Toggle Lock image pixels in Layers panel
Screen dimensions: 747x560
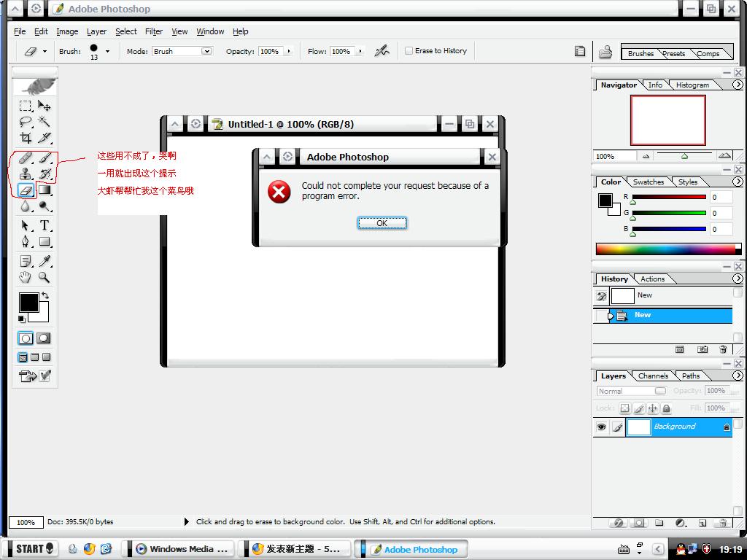pyautogui.click(x=639, y=408)
